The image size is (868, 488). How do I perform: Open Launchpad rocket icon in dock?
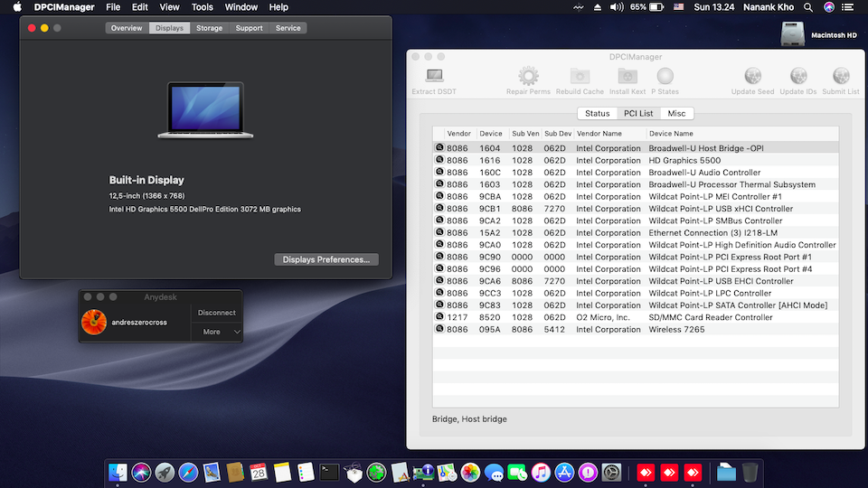pos(165,473)
